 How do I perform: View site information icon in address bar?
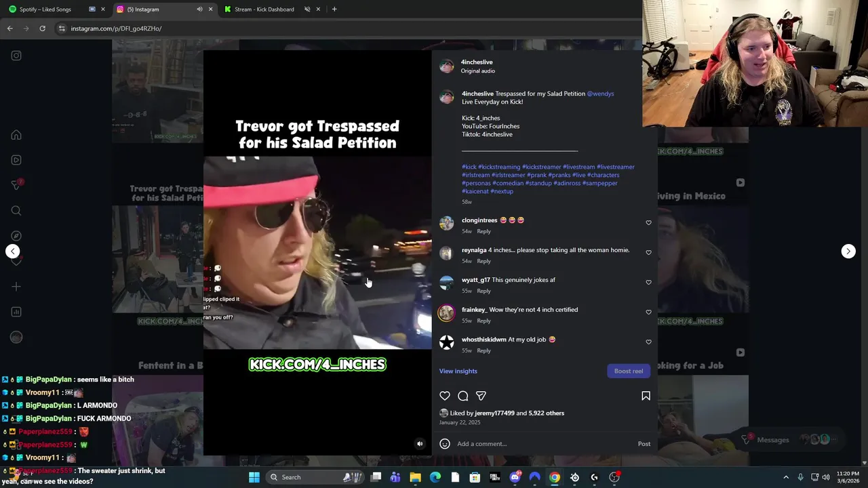[62, 28]
